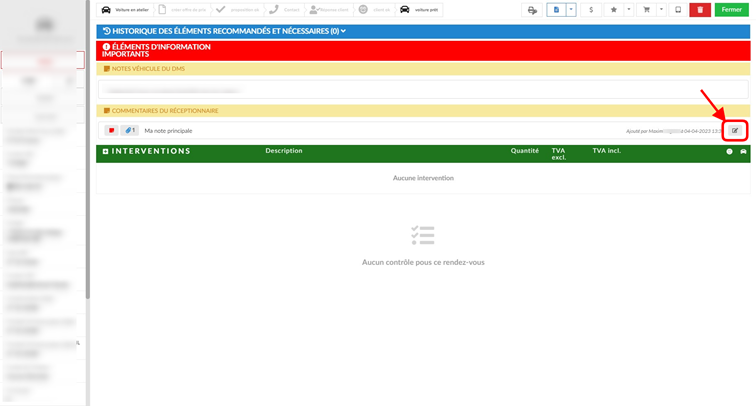Click the shopping cart icon
Image resolution: width=756 pixels, height=406 pixels.
point(647,10)
